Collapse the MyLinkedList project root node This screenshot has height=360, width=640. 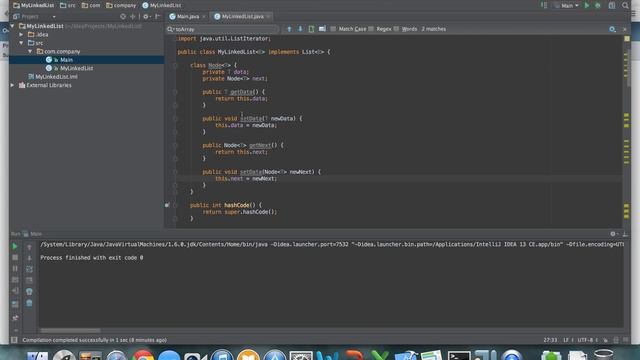tap(13, 26)
